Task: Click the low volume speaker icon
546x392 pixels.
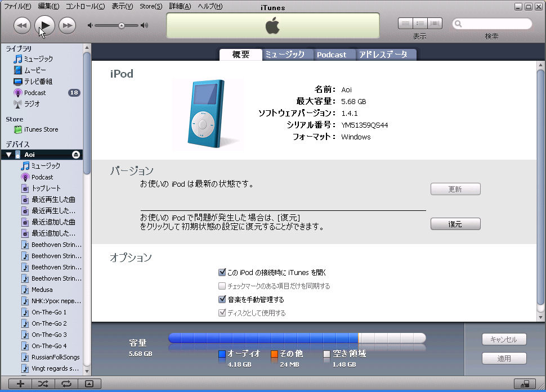Action: (90, 25)
